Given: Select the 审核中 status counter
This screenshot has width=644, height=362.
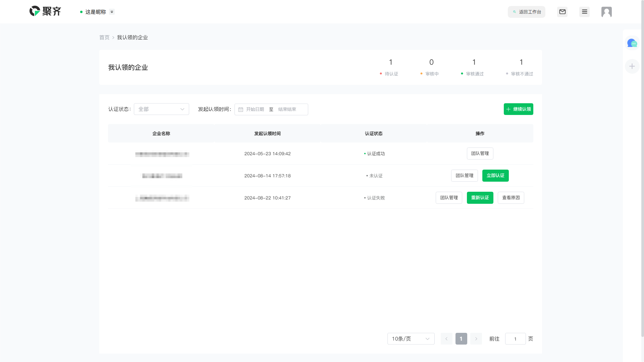Looking at the screenshot, I should (x=430, y=67).
